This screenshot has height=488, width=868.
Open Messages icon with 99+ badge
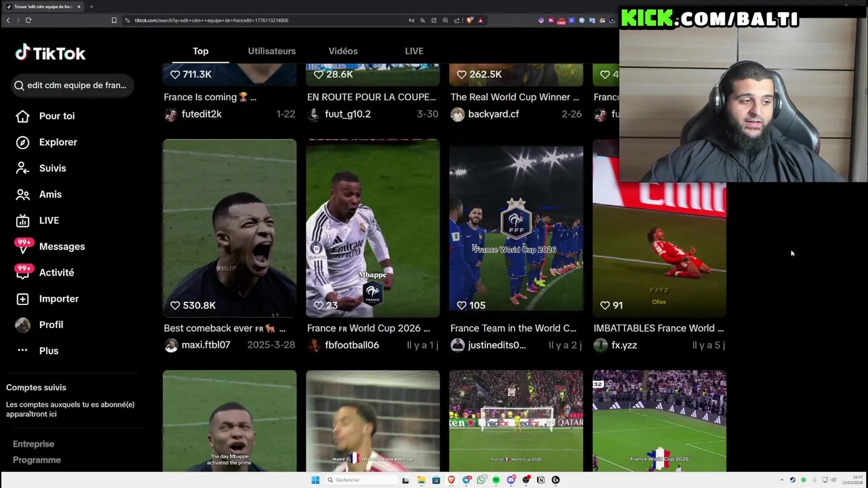tap(24, 245)
